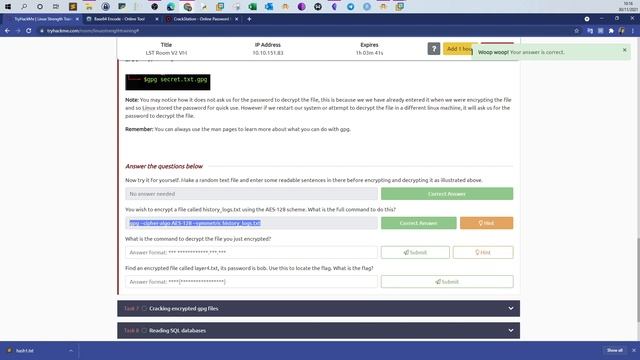
Task: Dismiss the 'Woop woop!' notification
Action: pyautogui.click(x=624, y=50)
